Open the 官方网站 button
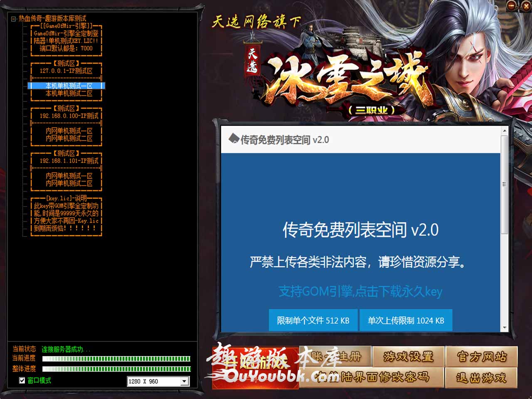Screen dimensions: 532x399 tap(481, 357)
